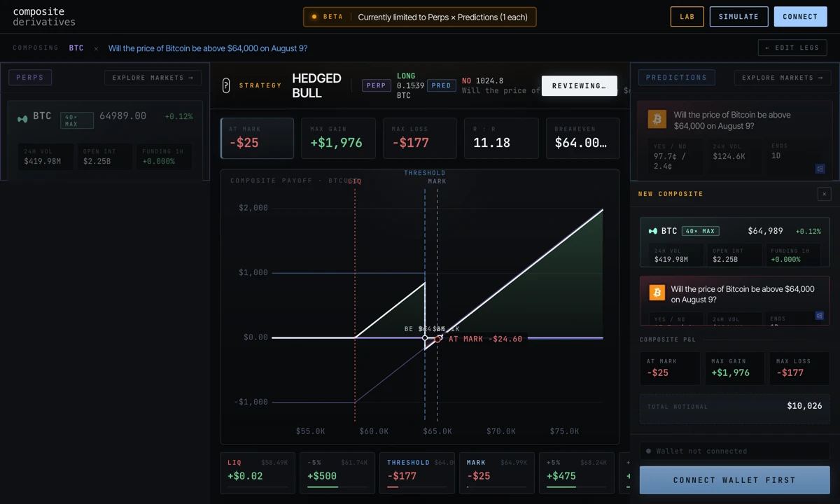This screenshot has height=504, width=840.
Task: Click 24H VOL $419.98M in New Composite card
Action: click(x=676, y=255)
